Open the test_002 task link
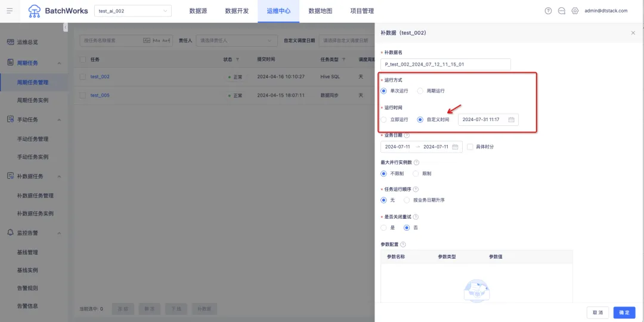The width and height of the screenshot is (644, 322). (x=100, y=77)
